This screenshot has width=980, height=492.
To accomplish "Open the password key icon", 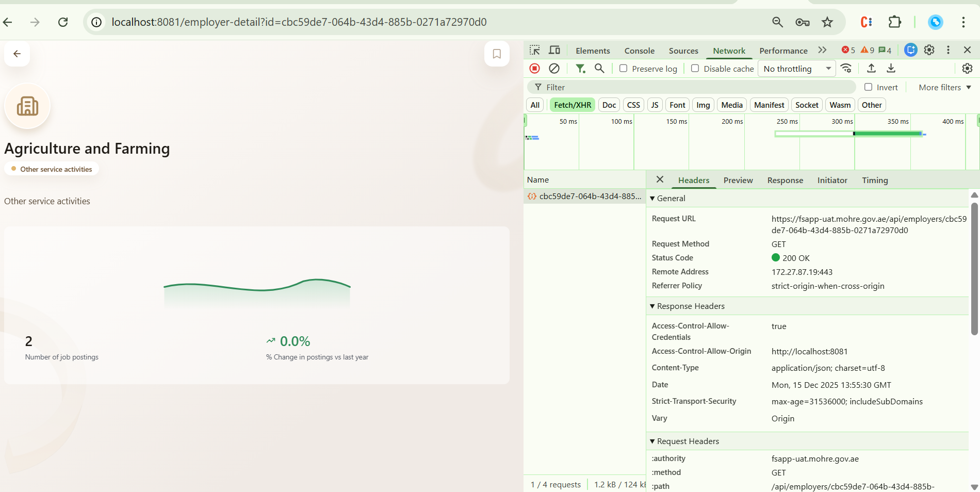I will (802, 22).
